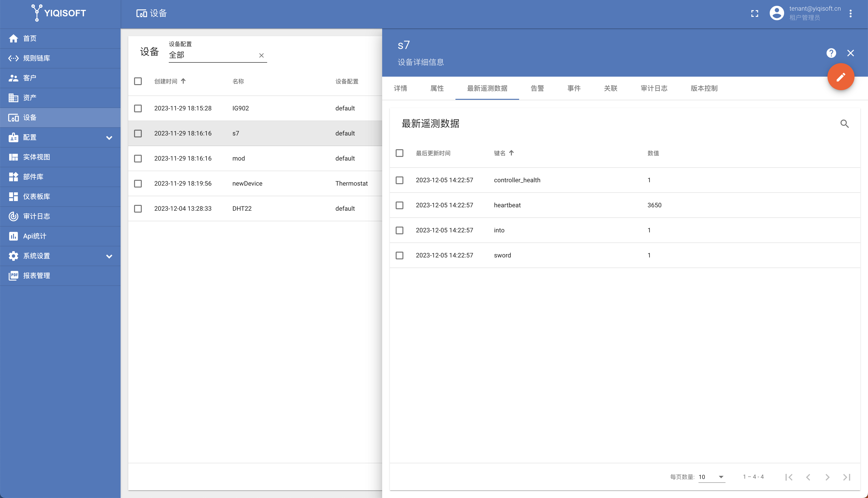The height and width of the screenshot is (498, 868).
Task: Expand the 配置 sidebar submenu
Action: point(109,137)
